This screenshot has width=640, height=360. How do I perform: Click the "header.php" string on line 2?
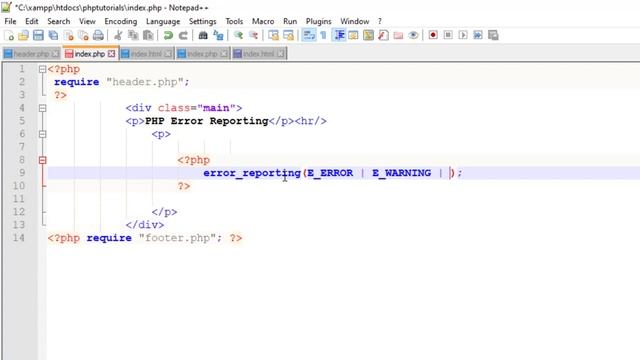point(144,82)
